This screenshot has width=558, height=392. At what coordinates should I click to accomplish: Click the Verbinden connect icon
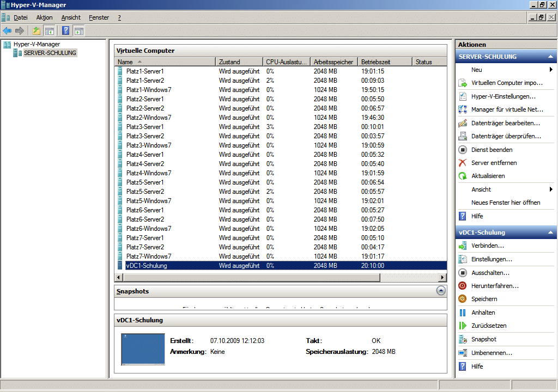coord(462,246)
